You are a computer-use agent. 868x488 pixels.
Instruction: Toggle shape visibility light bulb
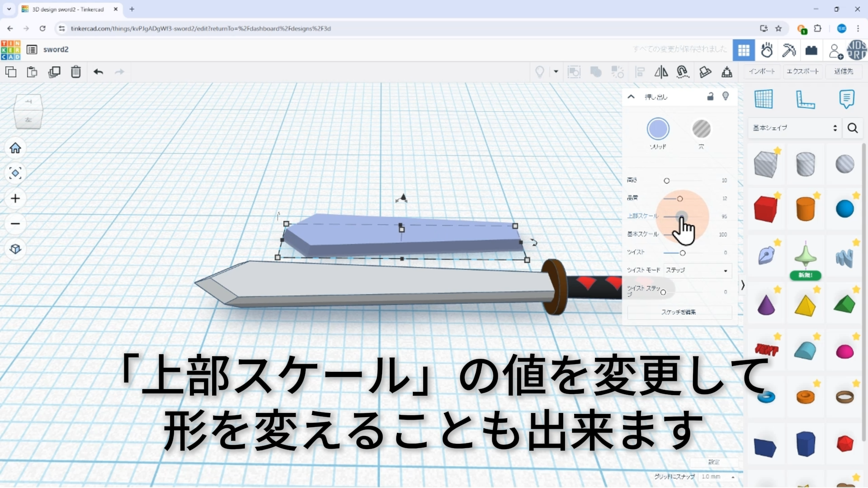(726, 96)
